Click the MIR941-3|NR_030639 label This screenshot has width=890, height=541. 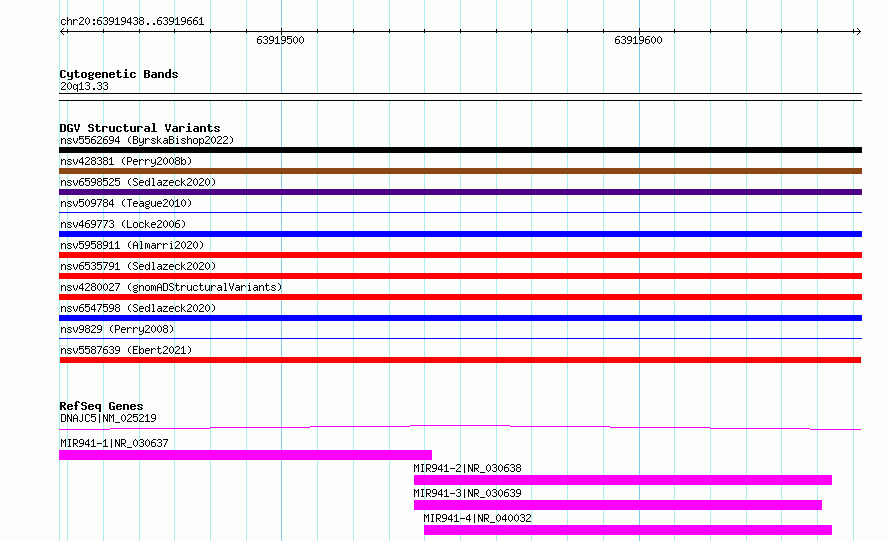click(x=467, y=493)
